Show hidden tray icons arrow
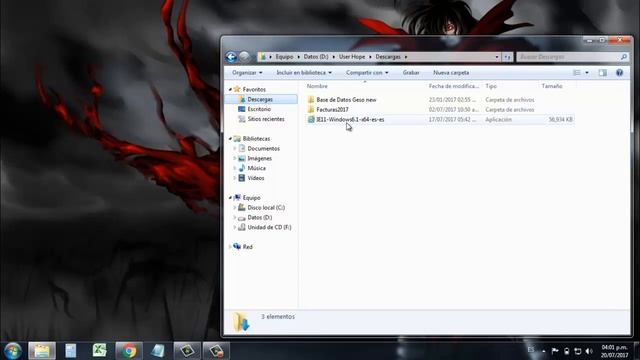The image size is (640, 360). [544, 351]
